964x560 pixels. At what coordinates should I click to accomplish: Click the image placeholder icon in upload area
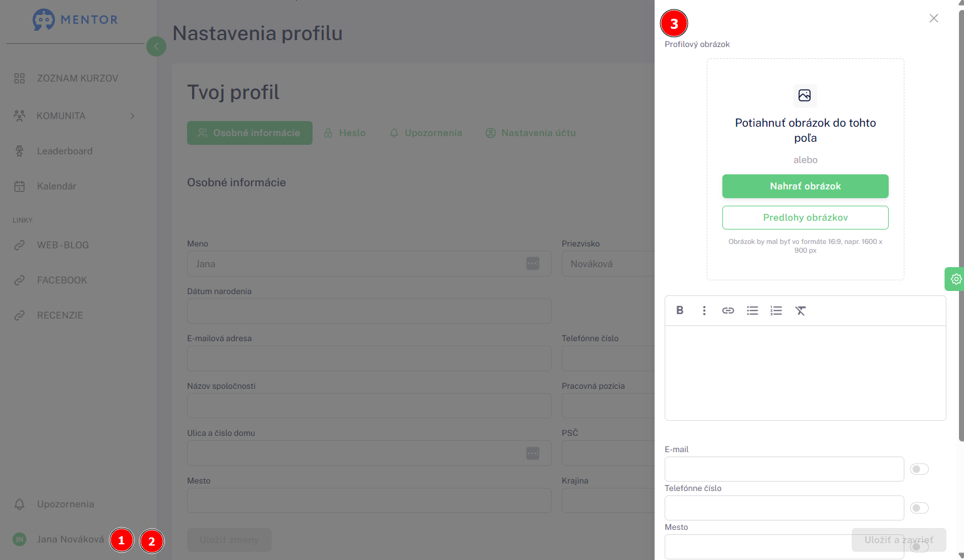coord(805,95)
